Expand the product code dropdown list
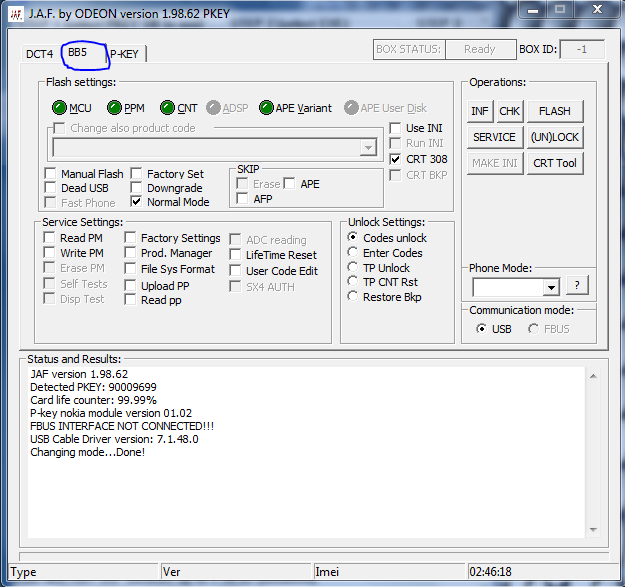The width and height of the screenshot is (625, 587). coord(368,148)
